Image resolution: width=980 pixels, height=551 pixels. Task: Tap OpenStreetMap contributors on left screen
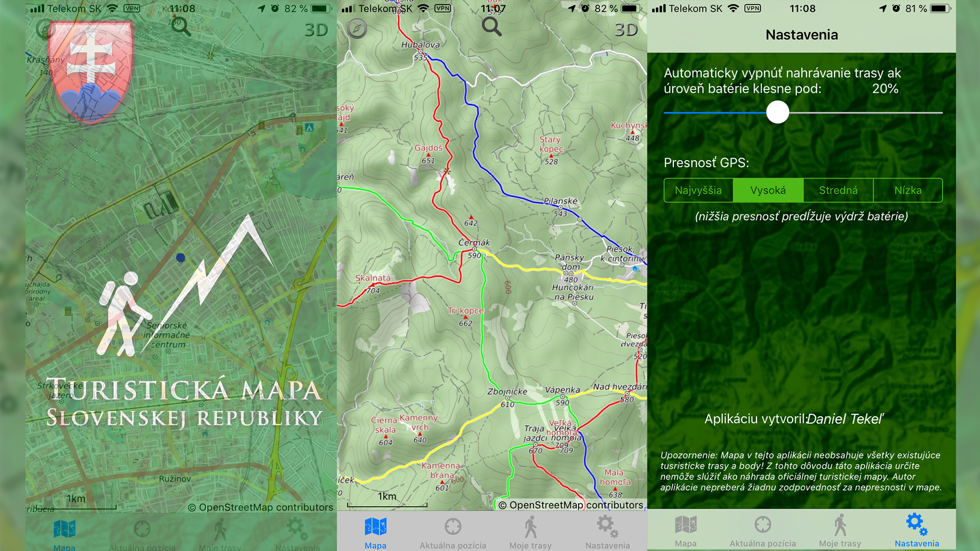coord(260,507)
